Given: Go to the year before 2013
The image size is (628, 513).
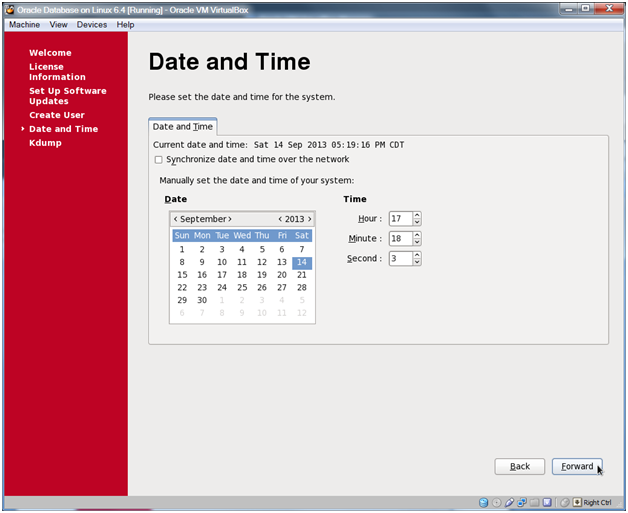Looking at the screenshot, I should (280, 219).
